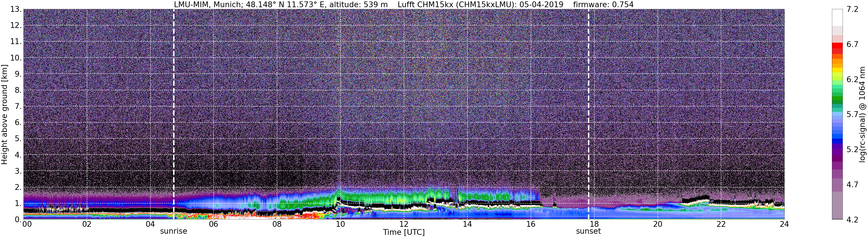Click the y-axis tick label '12.'
This screenshot has height=238, width=868.
tap(16, 26)
